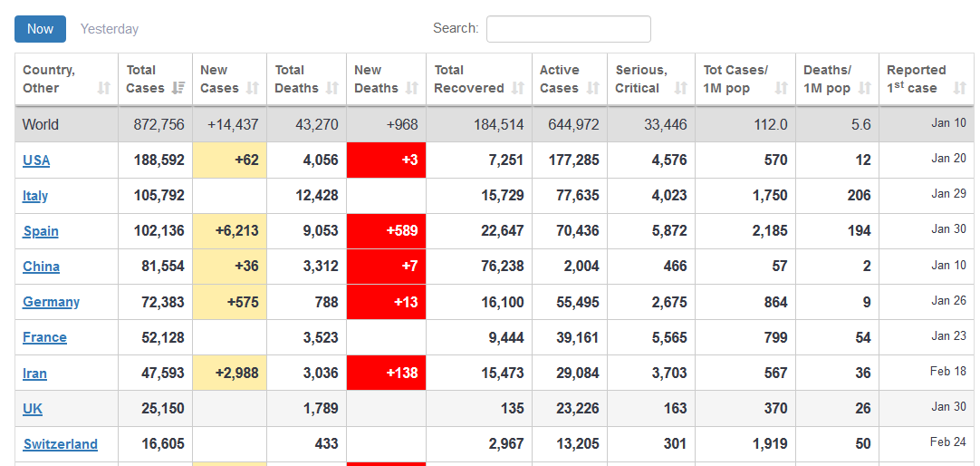Click Deaths/1M pop sort icon

point(864,88)
